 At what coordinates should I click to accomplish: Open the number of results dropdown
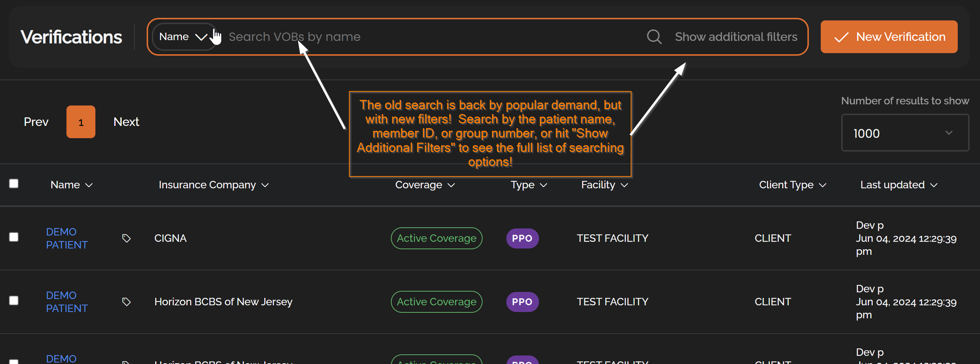[x=905, y=133]
